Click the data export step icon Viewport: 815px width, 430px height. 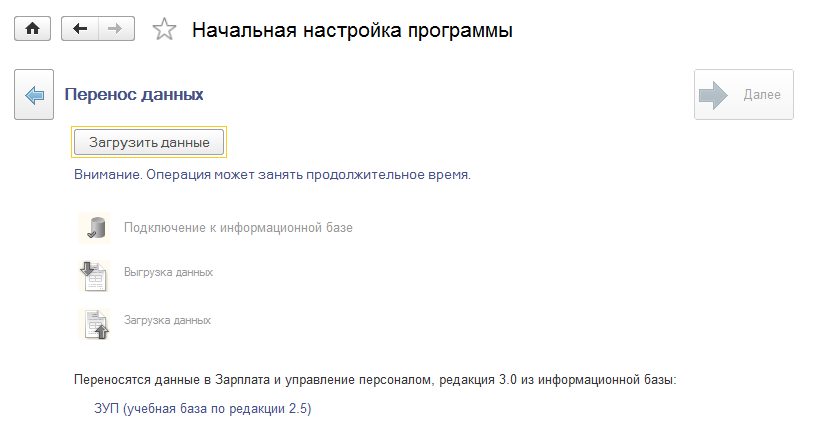point(93,273)
